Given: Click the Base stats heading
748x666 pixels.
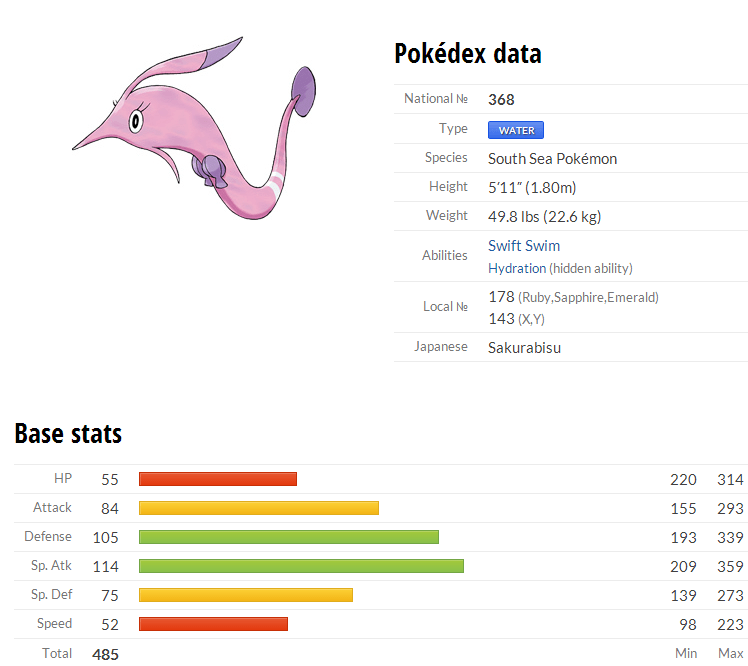Looking at the screenshot, I should (x=68, y=433).
